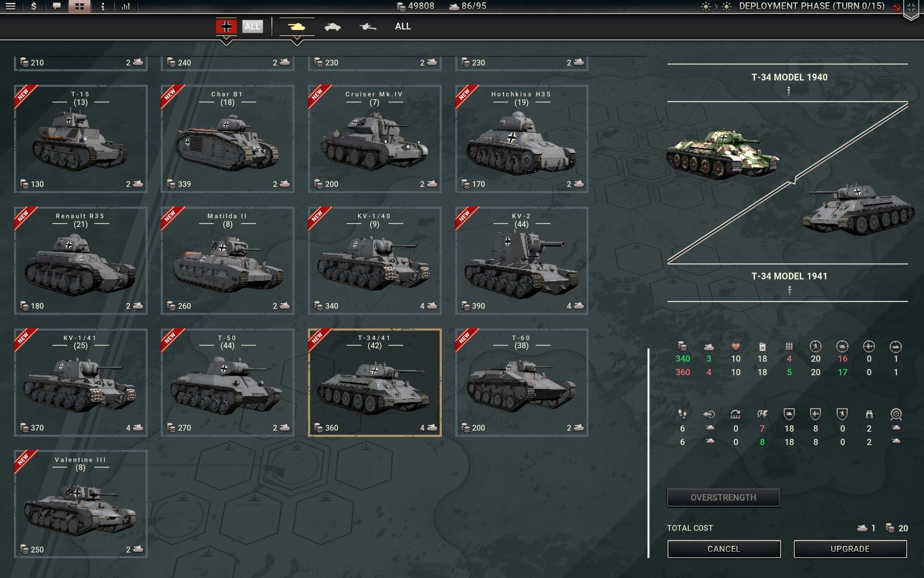
Task: Click the range target stat icon
Action: point(896,414)
